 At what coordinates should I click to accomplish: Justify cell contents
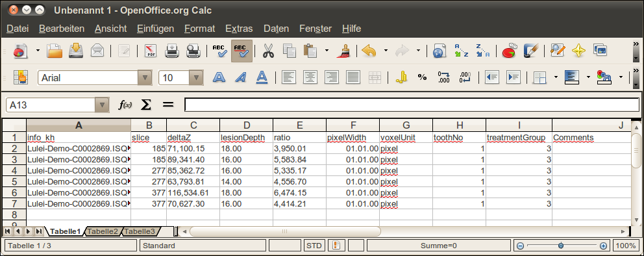(353, 77)
